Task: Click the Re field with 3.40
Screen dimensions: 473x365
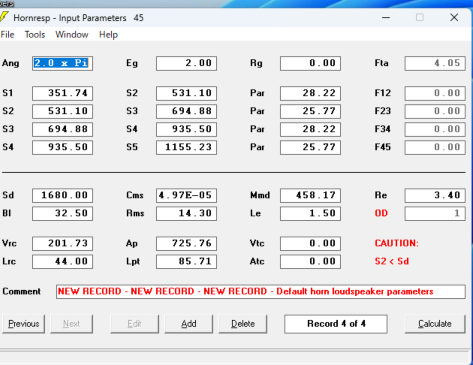Action: pyautogui.click(x=435, y=195)
